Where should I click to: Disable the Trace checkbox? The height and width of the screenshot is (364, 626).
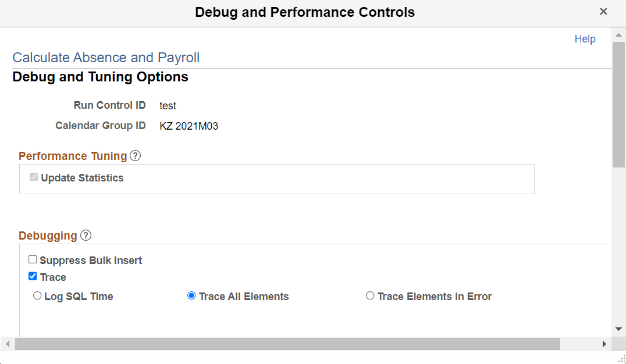point(33,276)
